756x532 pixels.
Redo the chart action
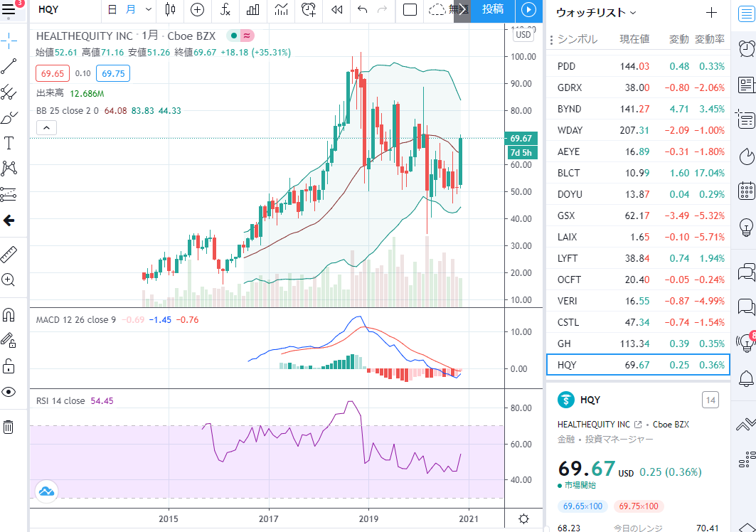[382, 9]
